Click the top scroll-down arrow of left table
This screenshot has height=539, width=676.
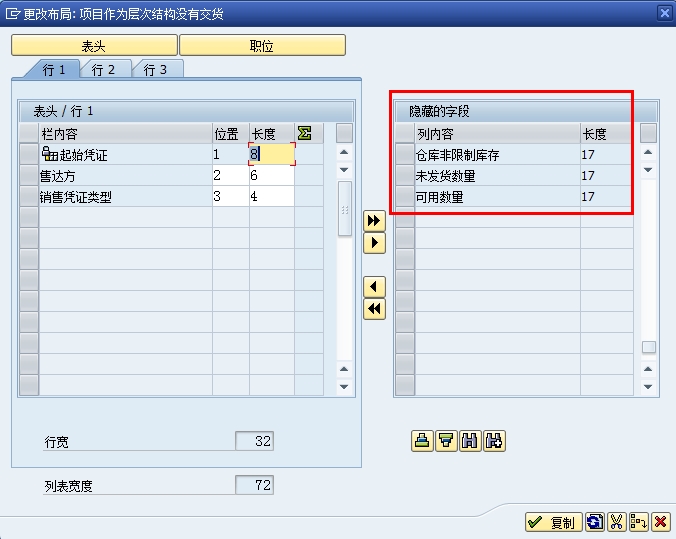[x=344, y=169]
